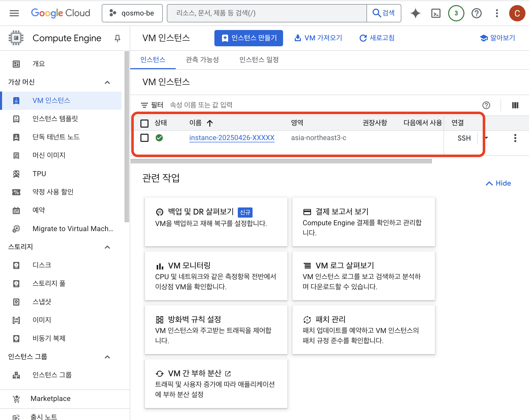Open 머신 이미지 in sidebar
The width and height of the screenshot is (529, 420).
pyautogui.click(x=61, y=155)
